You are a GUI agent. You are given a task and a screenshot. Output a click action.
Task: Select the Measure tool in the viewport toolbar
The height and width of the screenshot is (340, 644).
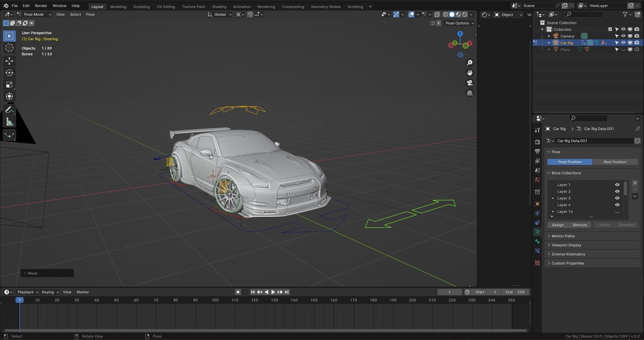point(9,122)
